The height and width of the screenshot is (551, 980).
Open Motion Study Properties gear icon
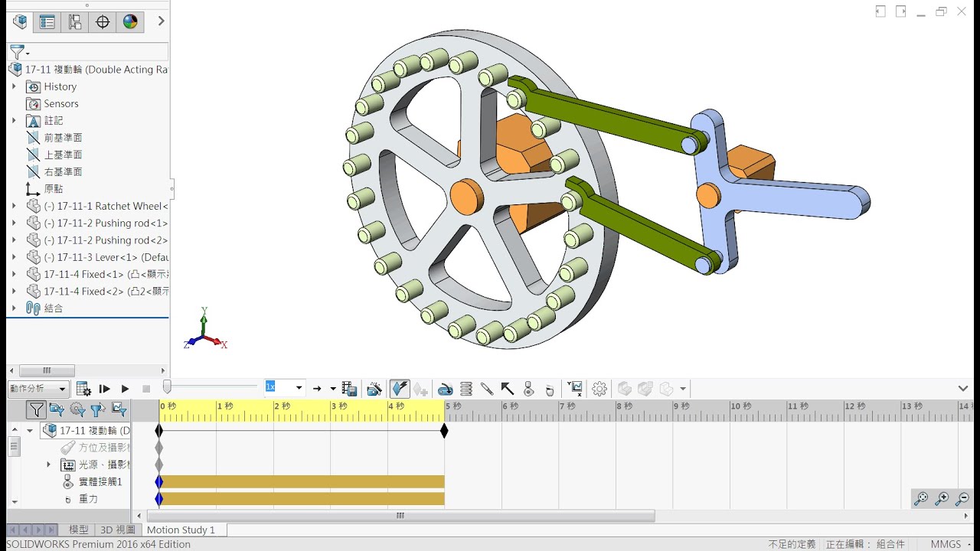pos(599,389)
